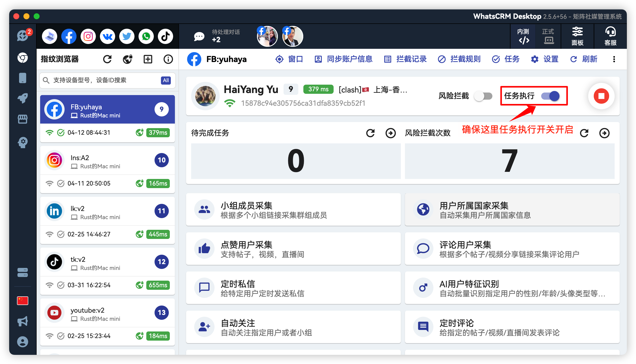Open the 小组成员采集 task card
Image resolution: width=636 pixels, height=364 pixels.
point(293,209)
